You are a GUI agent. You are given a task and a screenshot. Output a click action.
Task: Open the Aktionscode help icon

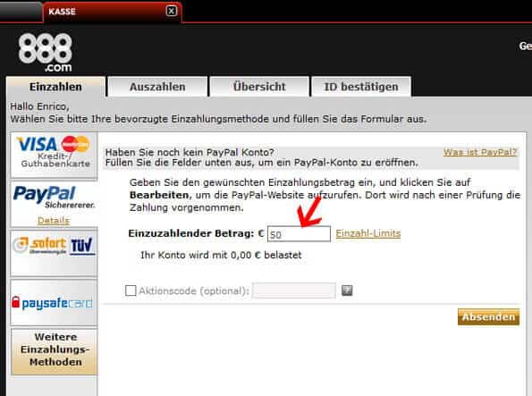pyautogui.click(x=347, y=291)
